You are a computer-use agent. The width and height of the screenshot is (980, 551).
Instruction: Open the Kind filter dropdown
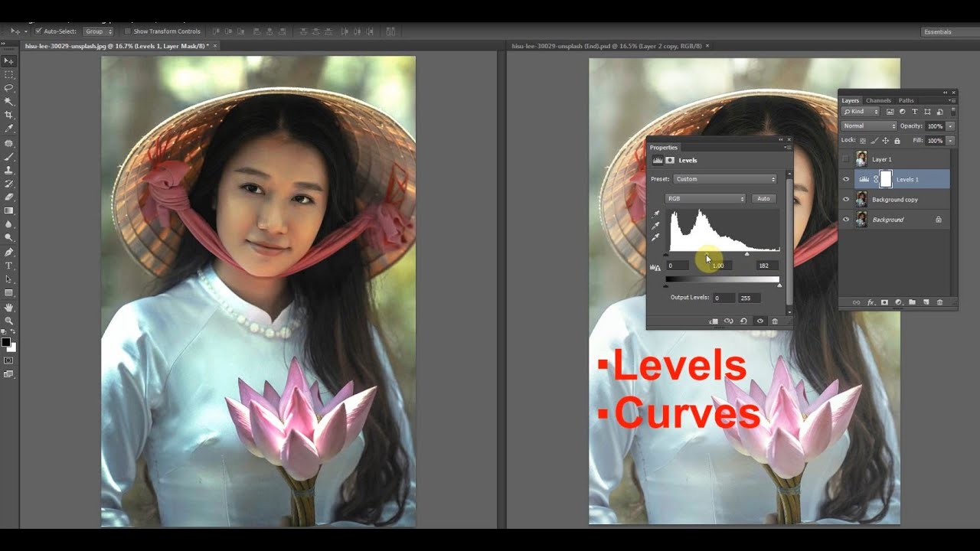(861, 112)
